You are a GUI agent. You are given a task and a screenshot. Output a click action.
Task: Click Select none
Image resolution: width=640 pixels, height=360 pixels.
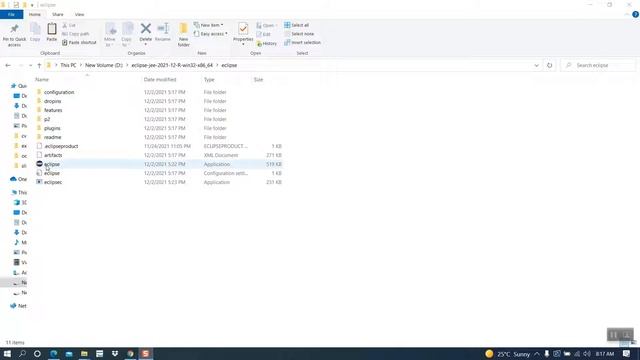299,34
